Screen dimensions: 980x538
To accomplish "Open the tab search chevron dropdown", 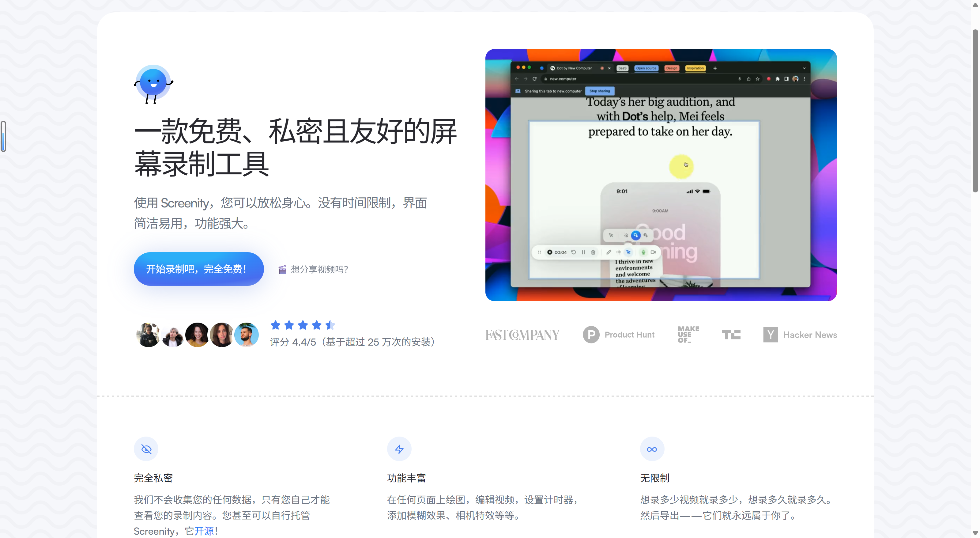I will click(x=805, y=69).
